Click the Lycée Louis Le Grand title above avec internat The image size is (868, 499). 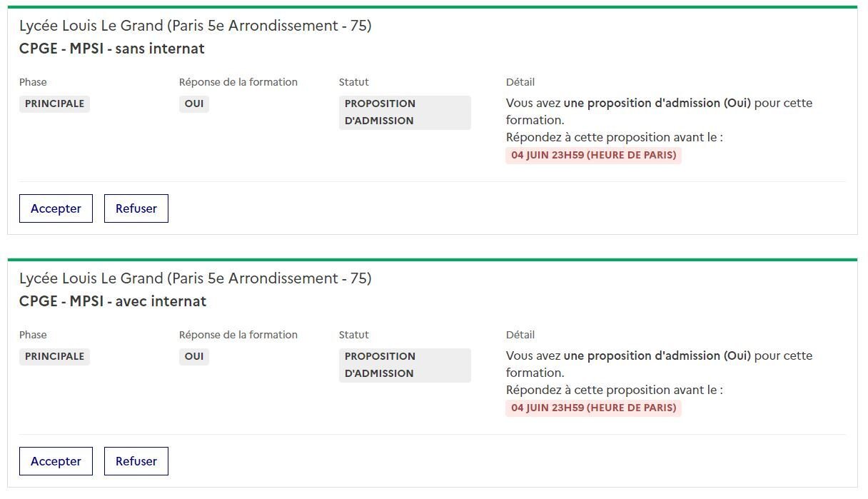tap(195, 278)
